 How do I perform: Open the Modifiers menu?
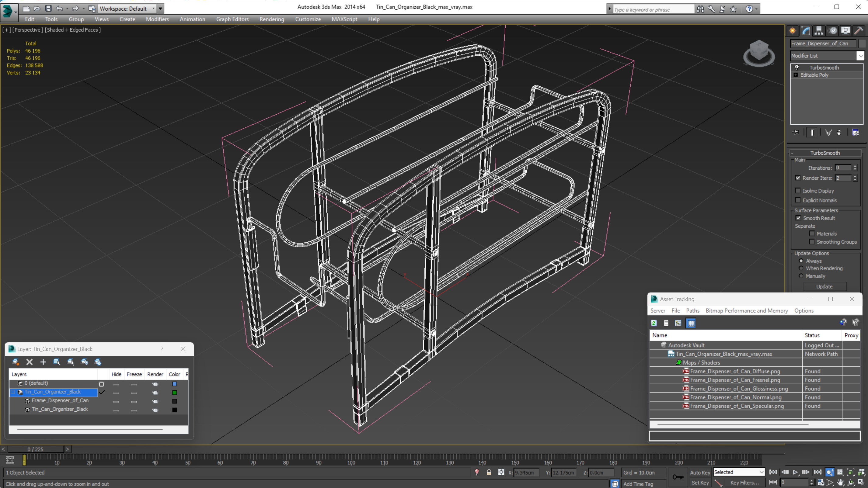[157, 19]
